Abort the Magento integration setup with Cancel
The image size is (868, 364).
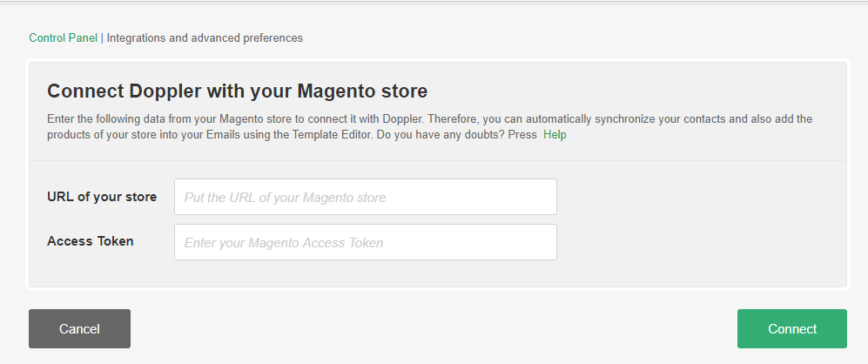pyautogui.click(x=80, y=328)
